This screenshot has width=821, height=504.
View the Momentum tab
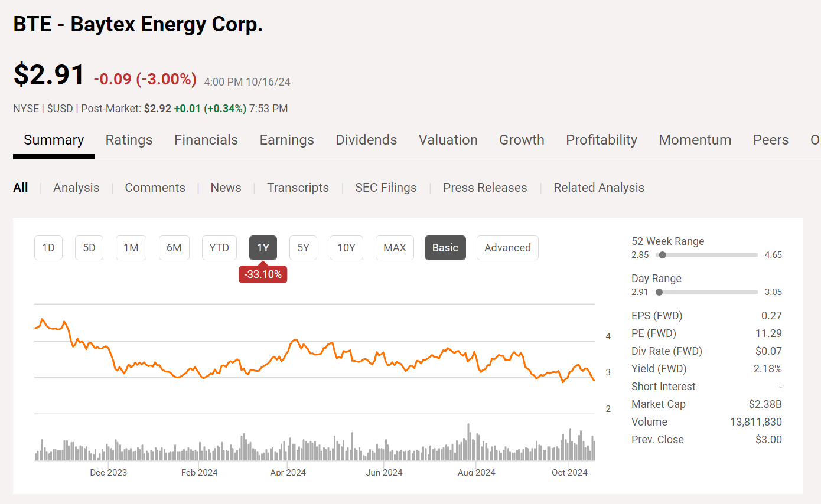point(695,140)
